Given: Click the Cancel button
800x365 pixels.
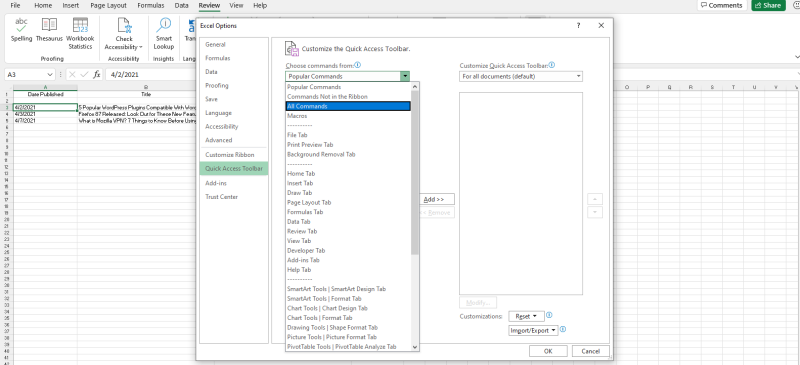Looking at the screenshot, I should (590, 351).
